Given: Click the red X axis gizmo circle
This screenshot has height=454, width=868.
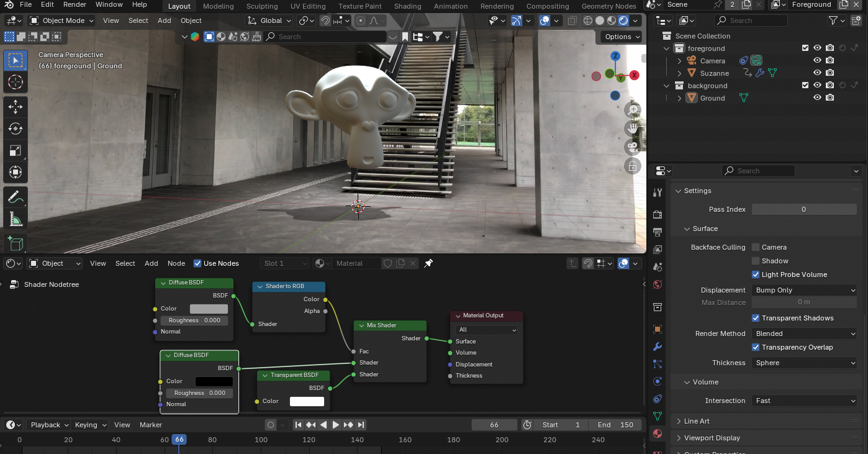Looking at the screenshot, I should (635, 75).
